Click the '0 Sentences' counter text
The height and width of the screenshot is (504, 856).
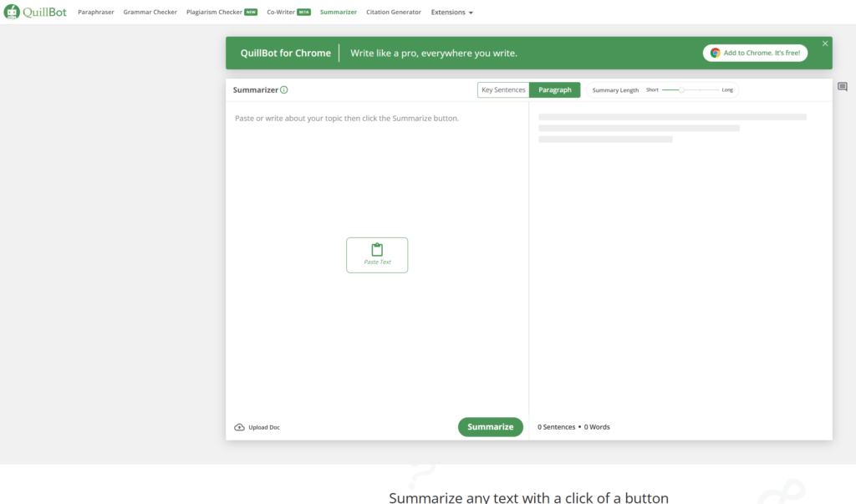(x=556, y=427)
